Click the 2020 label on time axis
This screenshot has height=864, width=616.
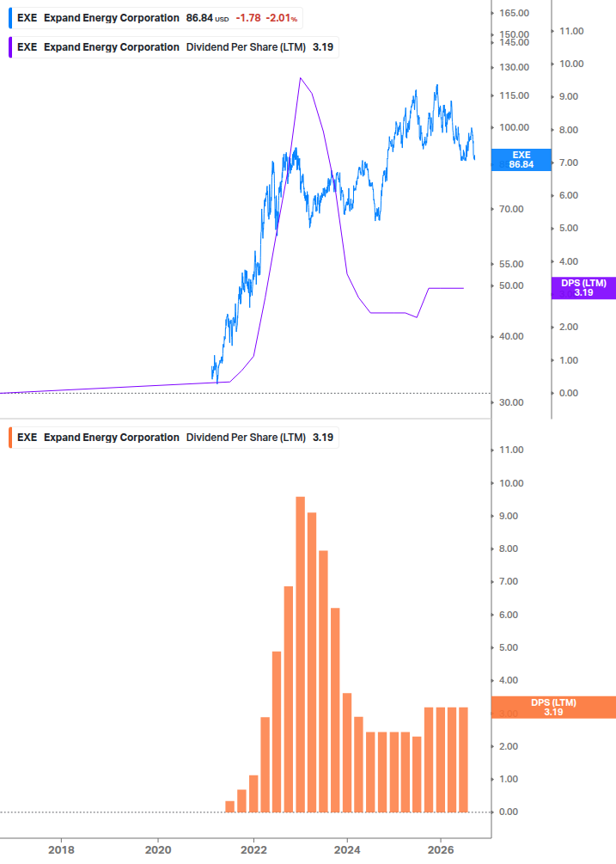[158, 849]
